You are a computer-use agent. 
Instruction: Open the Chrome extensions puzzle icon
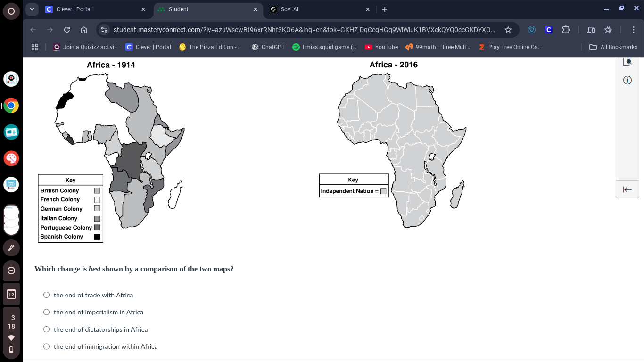pos(566,30)
